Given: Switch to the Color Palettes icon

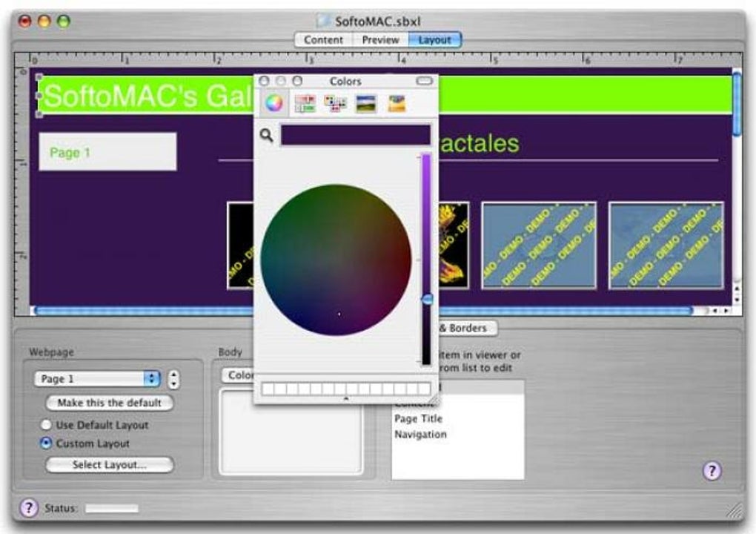Looking at the screenshot, I should pos(336,102).
